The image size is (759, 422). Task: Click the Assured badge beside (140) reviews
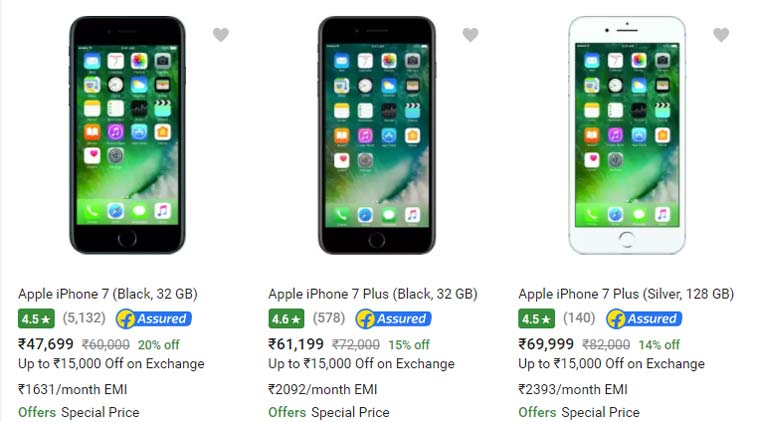pyautogui.click(x=644, y=318)
